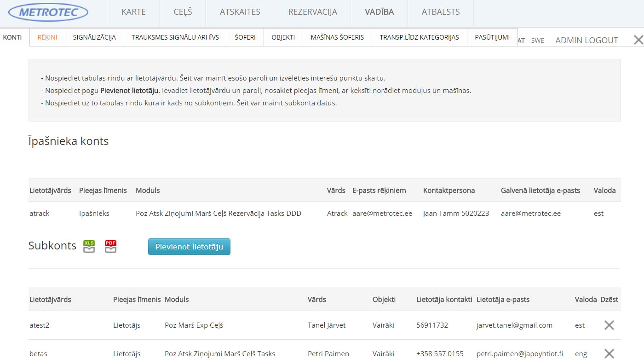This screenshot has height=364, width=644.
Task: Go to Rezervācija section
Action: click(312, 12)
